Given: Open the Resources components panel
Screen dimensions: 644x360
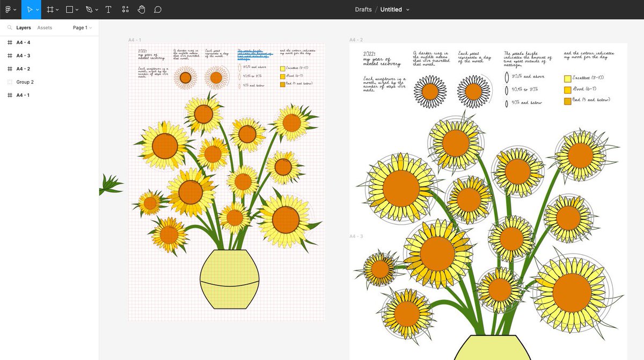Looking at the screenshot, I should pyautogui.click(x=125, y=10).
